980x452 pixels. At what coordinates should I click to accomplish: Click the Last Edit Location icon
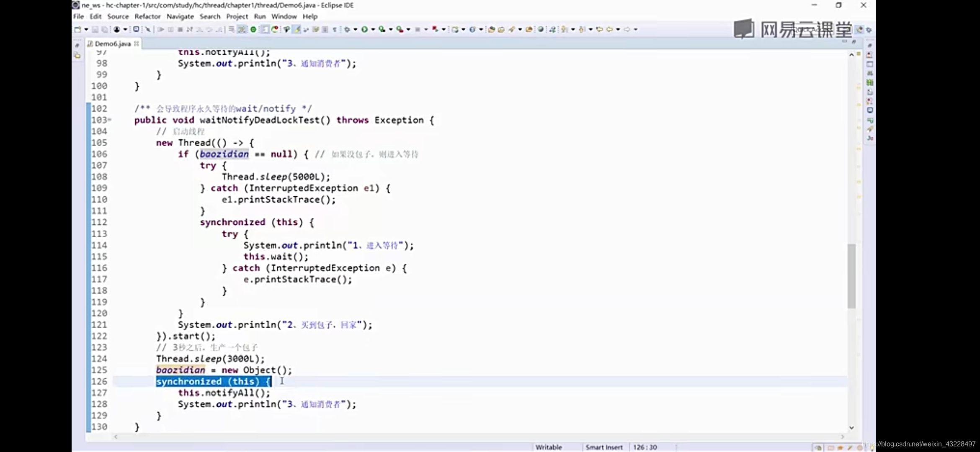point(599,29)
